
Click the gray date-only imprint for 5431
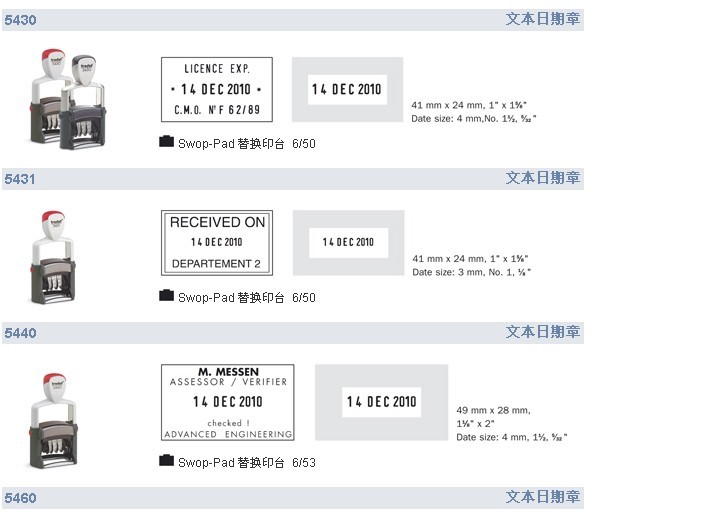[x=349, y=243]
